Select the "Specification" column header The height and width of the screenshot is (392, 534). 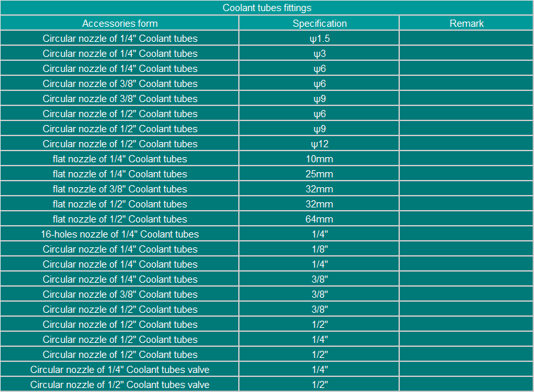319,24
